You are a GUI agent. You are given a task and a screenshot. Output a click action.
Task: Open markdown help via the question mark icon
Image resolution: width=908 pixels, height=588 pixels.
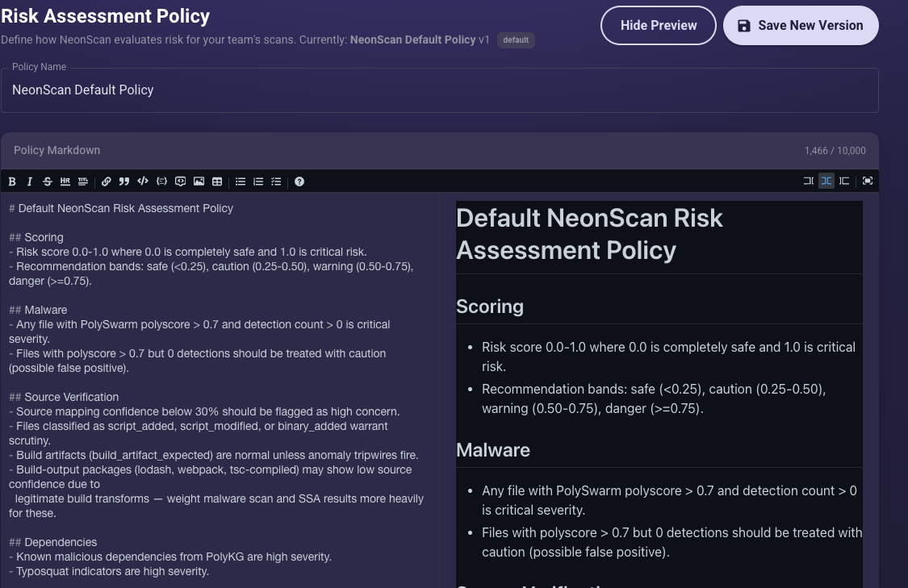299,181
